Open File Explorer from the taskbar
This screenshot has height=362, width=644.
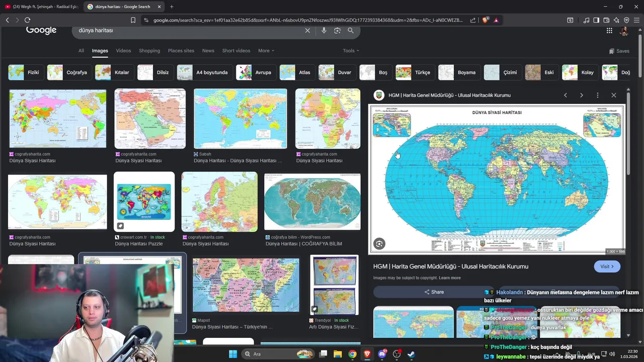click(338, 354)
